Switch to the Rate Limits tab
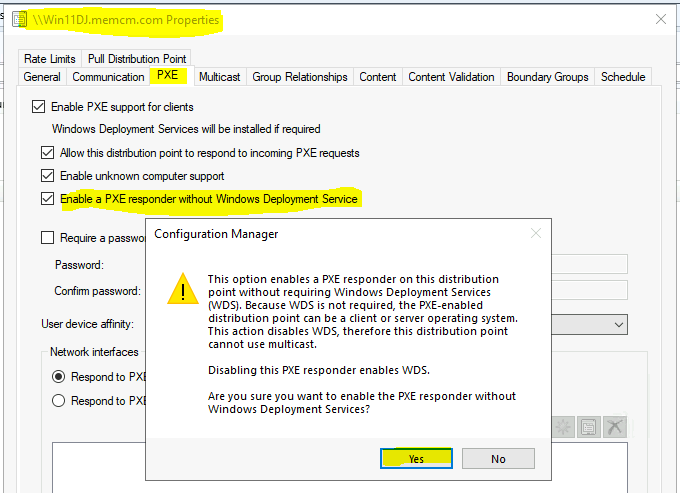Image resolution: width=680 pixels, height=493 pixels. [50, 59]
